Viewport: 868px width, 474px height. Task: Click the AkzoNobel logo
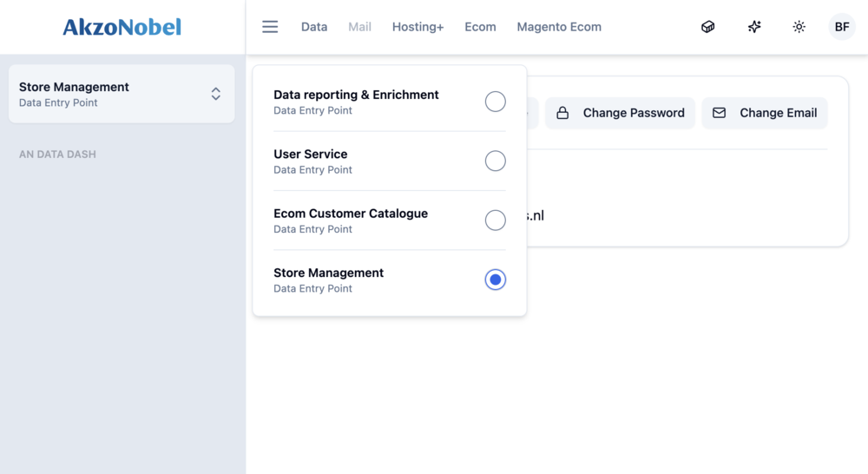[x=122, y=27]
